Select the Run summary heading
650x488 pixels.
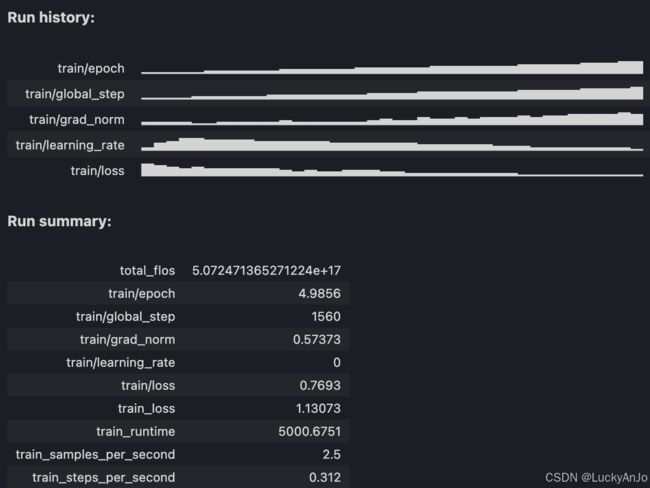pos(59,221)
